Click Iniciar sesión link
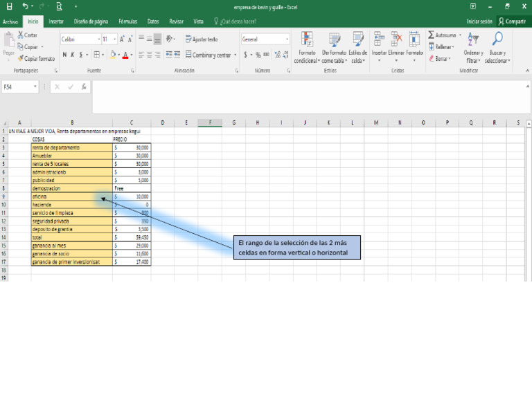Viewport: 532px width, 411px height. (479, 21)
